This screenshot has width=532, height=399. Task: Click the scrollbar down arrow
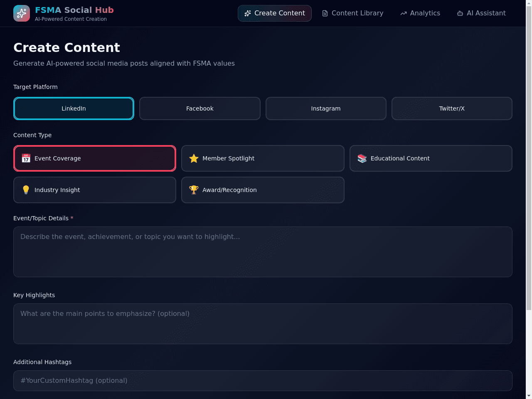529,396
